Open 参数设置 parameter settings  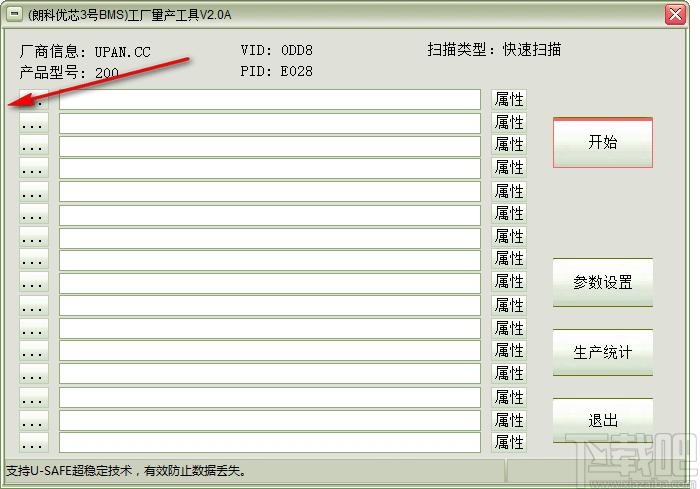[602, 282]
